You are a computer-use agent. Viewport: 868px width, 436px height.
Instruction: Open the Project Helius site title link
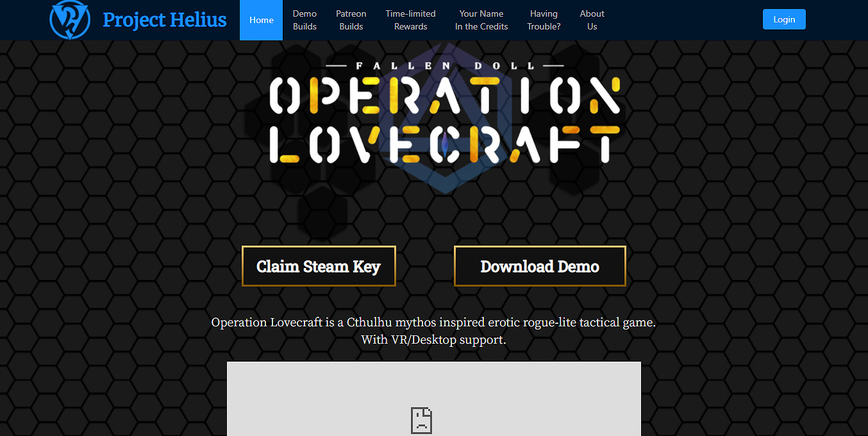164,20
